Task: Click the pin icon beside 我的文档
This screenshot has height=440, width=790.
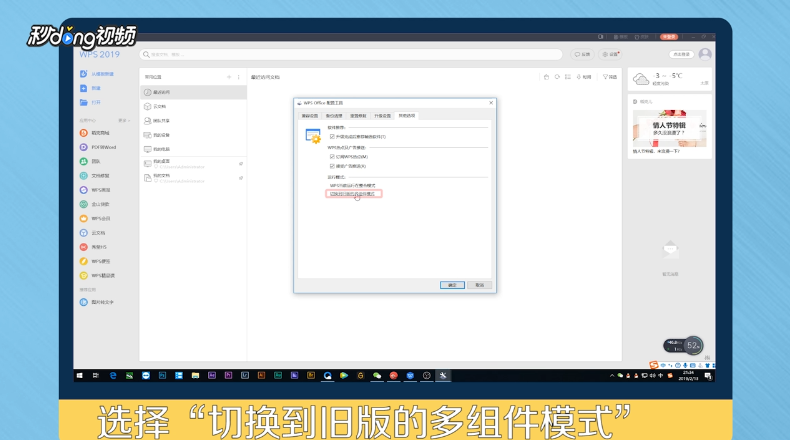Action: point(241,178)
